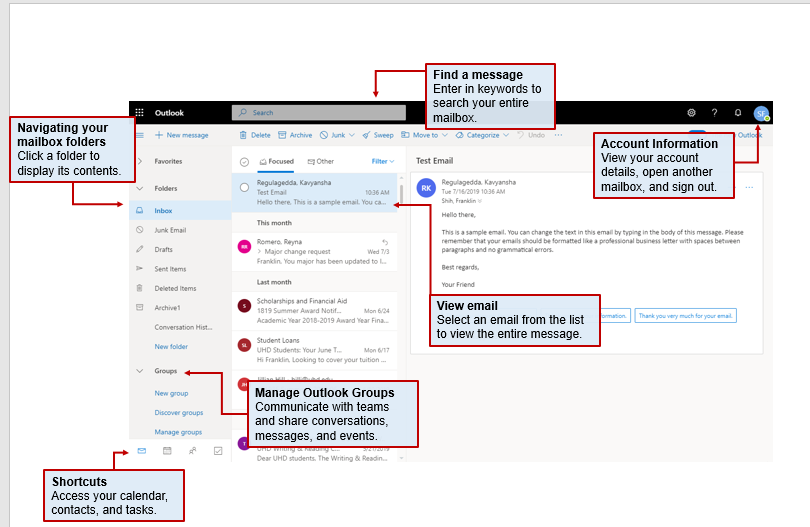Viewport: 810px width, 527px height.
Task: Toggle the navigation pane hamburger
Action: [140, 135]
